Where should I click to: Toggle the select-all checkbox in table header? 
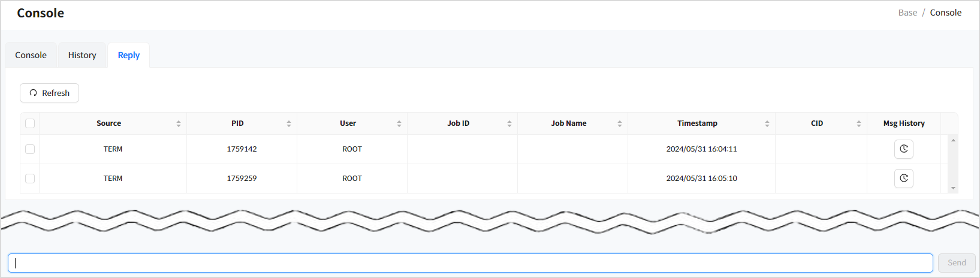tap(30, 123)
